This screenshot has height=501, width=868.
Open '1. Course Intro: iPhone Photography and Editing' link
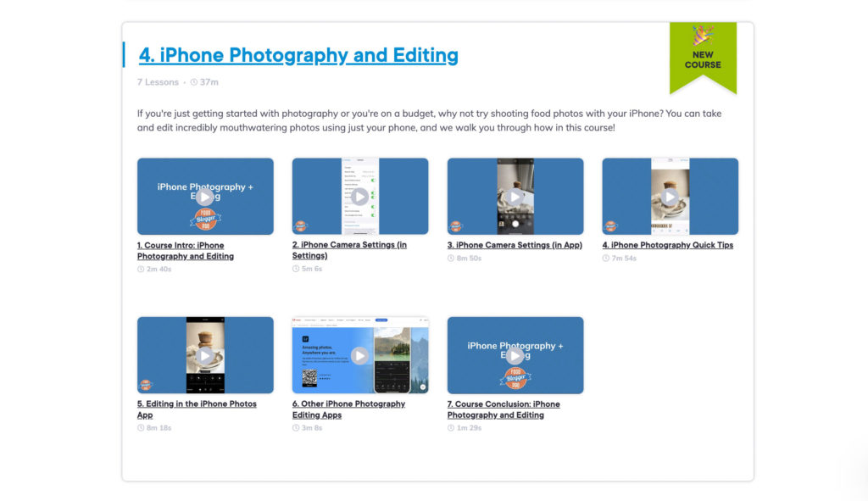coord(186,251)
